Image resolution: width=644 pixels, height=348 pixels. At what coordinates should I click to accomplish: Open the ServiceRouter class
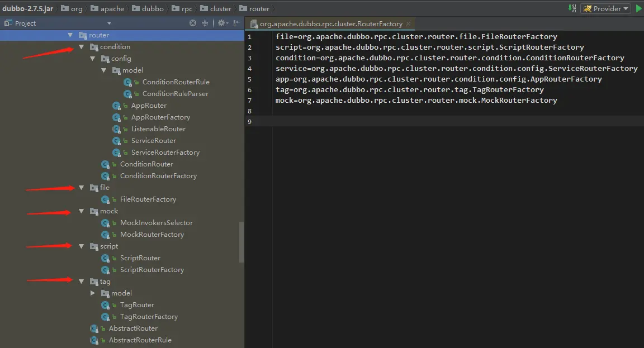154,141
